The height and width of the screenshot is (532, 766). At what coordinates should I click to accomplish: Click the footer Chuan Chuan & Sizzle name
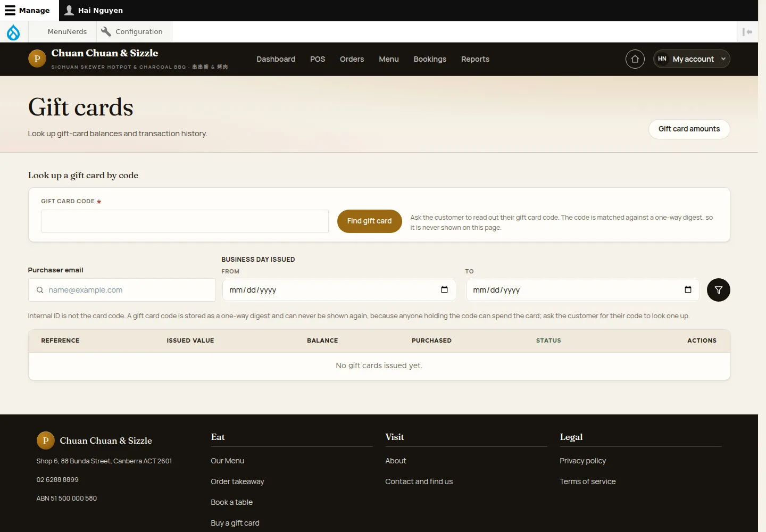click(x=106, y=440)
